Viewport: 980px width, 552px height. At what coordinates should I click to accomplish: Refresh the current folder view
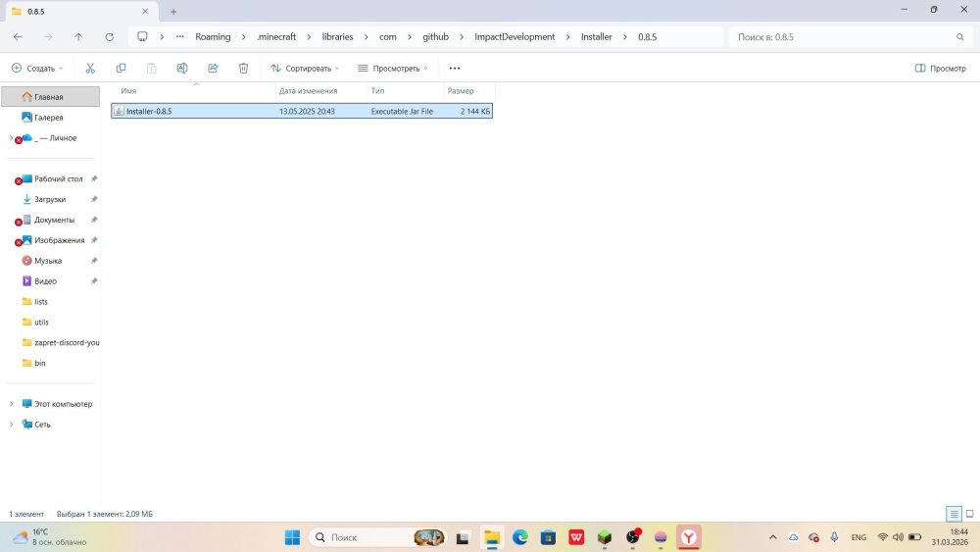[x=109, y=37]
